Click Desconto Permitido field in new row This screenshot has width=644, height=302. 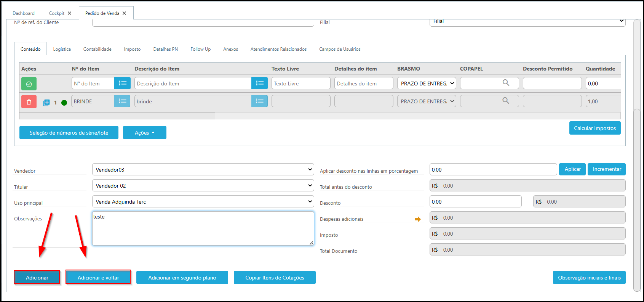[552, 83]
